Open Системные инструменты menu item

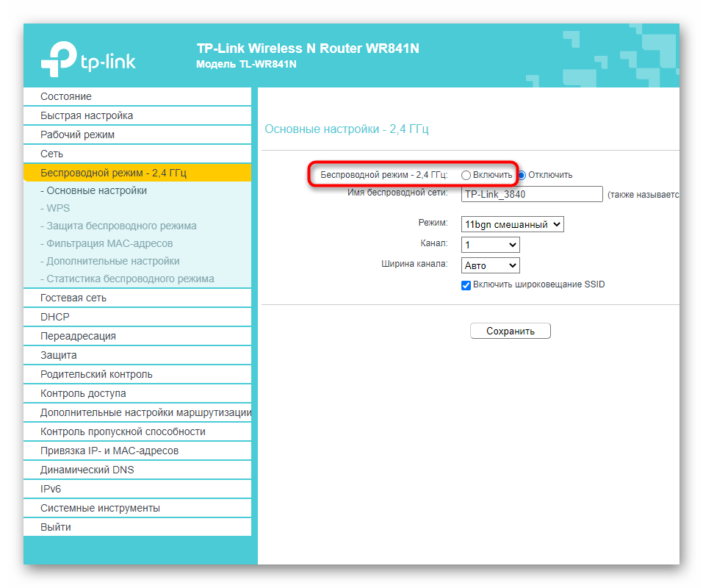click(137, 508)
